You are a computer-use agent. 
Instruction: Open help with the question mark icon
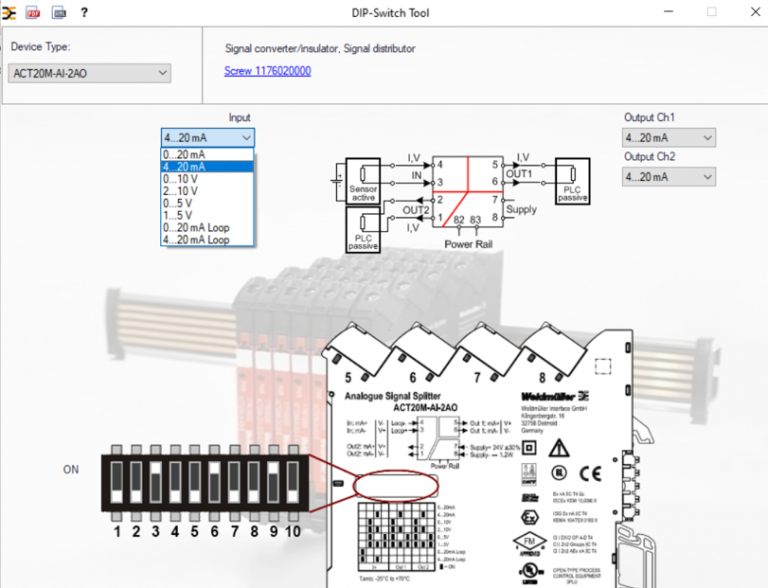pos(84,13)
